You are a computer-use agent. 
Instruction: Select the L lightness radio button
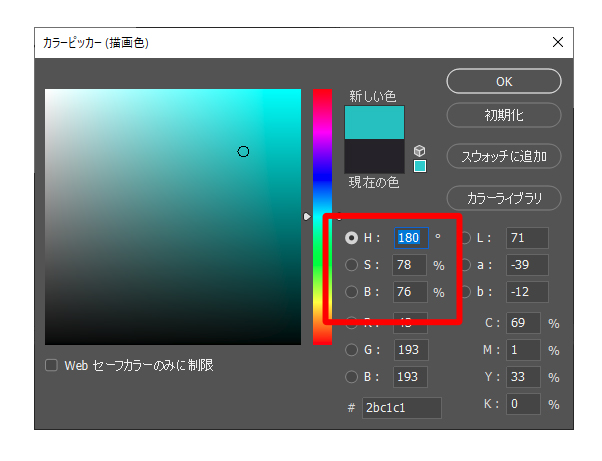[466, 238]
